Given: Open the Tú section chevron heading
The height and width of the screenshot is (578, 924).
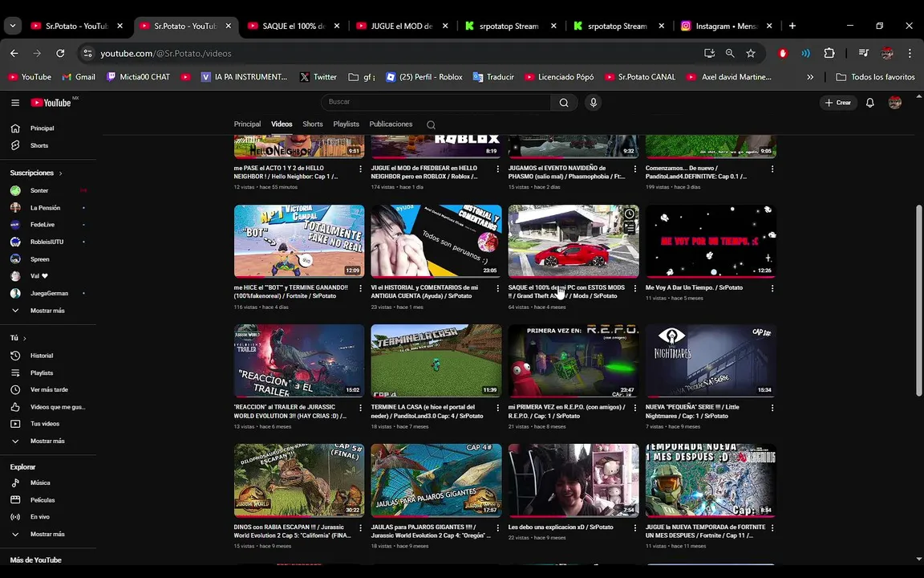Looking at the screenshot, I should tap(18, 338).
